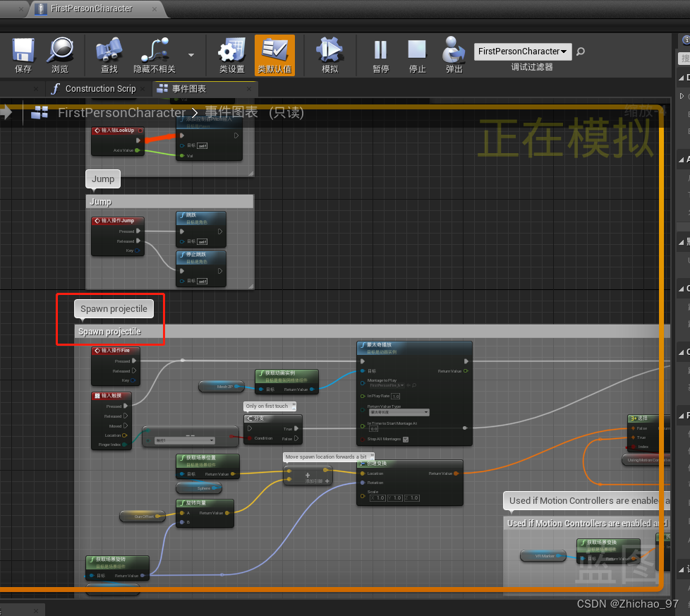This screenshot has width=690, height=616.
Task: Stop the simulation using the 停止 icon
Action: [418, 54]
